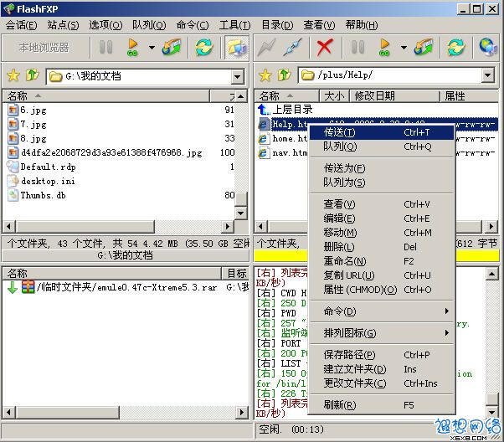
Task: Open the local pane Go dropdown arrow
Action: tap(152, 48)
